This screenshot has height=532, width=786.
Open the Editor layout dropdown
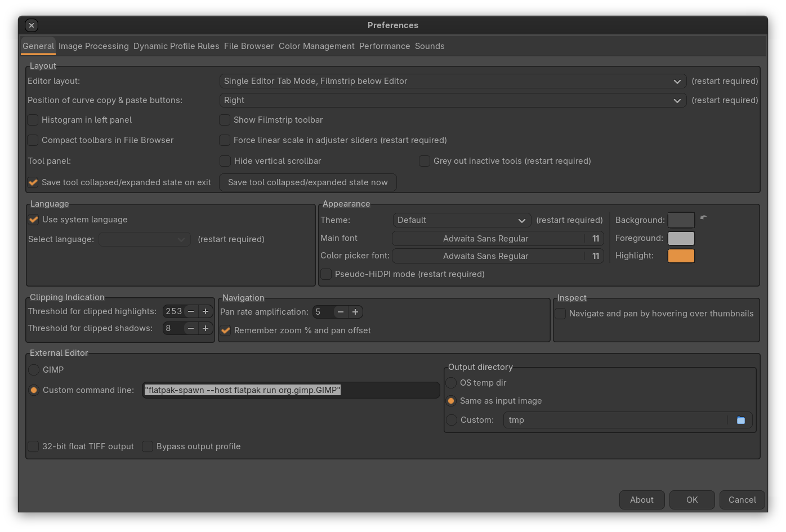(x=452, y=81)
